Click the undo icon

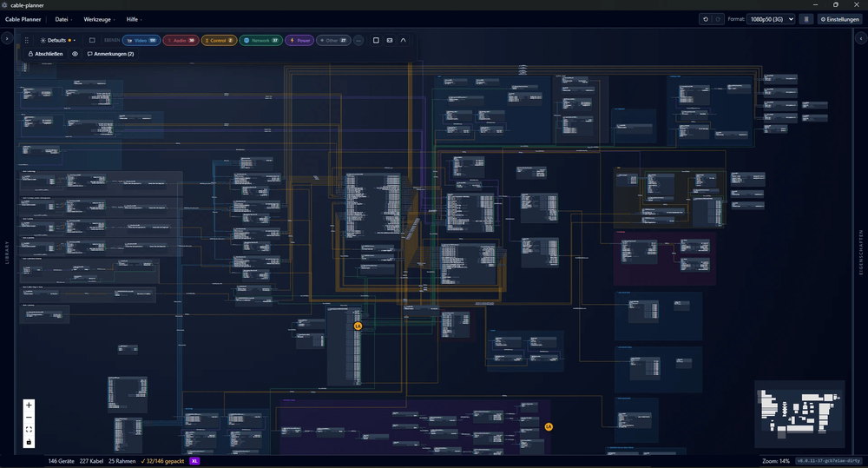pyautogui.click(x=705, y=19)
